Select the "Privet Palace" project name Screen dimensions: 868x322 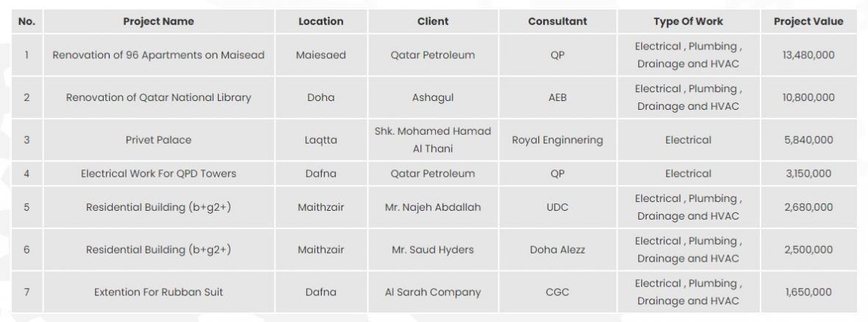(158, 139)
